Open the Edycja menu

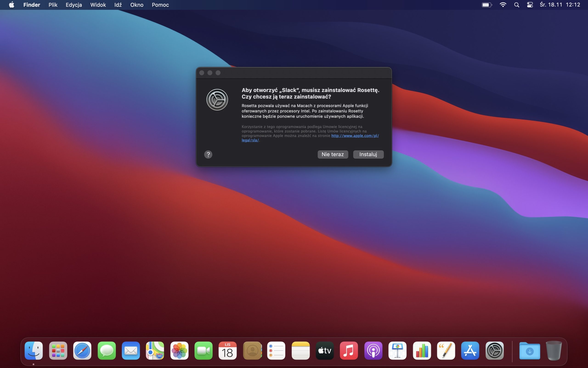[74, 5]
